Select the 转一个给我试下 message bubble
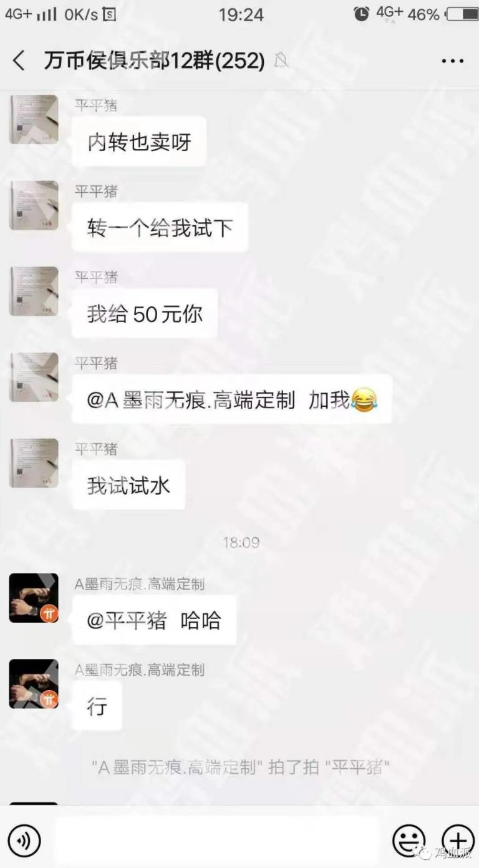 point(160,227)
